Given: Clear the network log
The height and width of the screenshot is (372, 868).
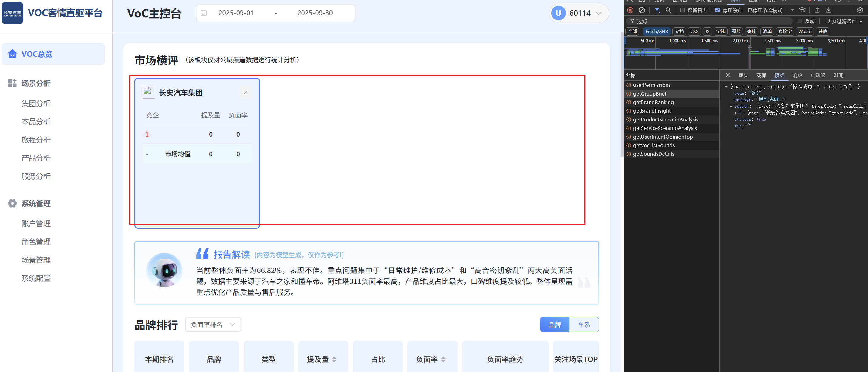Looking at the screenshot, I should (x=642, y=10).
